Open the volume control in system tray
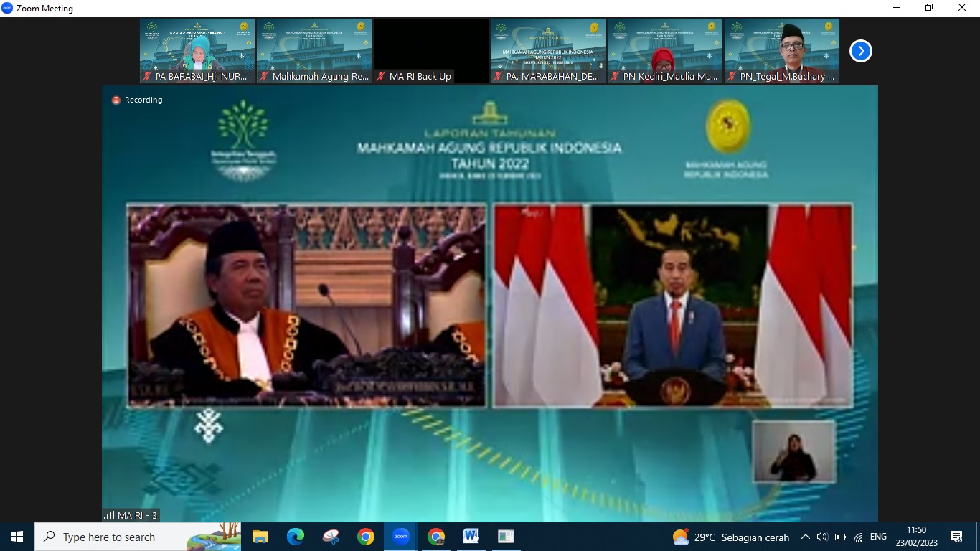The image size is (980, 551). [x=822, y=537]
